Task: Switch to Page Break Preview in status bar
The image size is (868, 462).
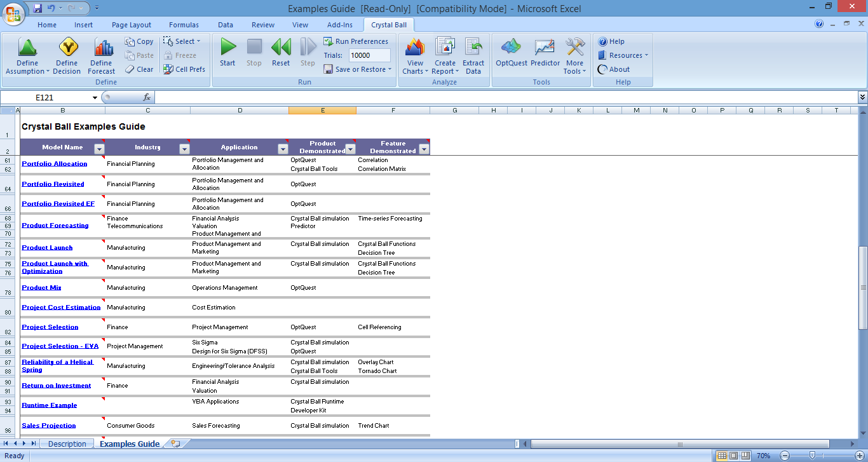Action: pos(745,456)
